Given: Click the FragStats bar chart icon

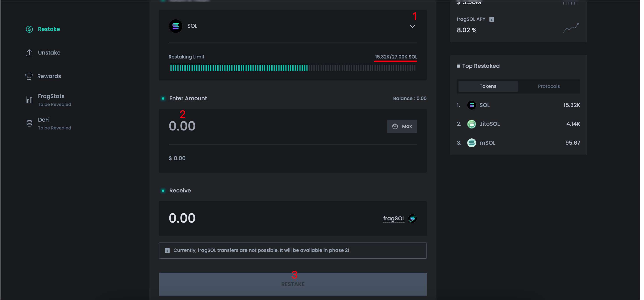Looking at the screenshot, I should pos(29,100).
